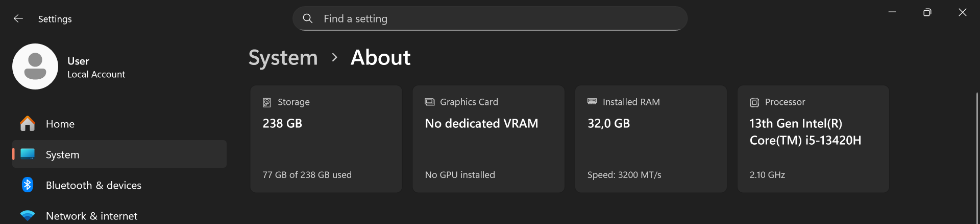Screen dimensions: 980x224
Task: Click the Processor i5-13420H card
Action: tap(813, 139)
